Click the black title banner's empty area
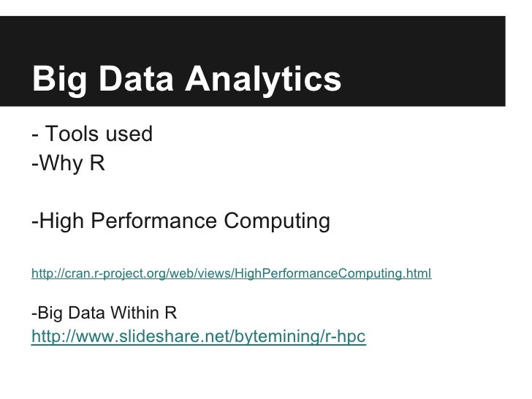This screenshot has width=532, height=399. [x=424, y=61]
